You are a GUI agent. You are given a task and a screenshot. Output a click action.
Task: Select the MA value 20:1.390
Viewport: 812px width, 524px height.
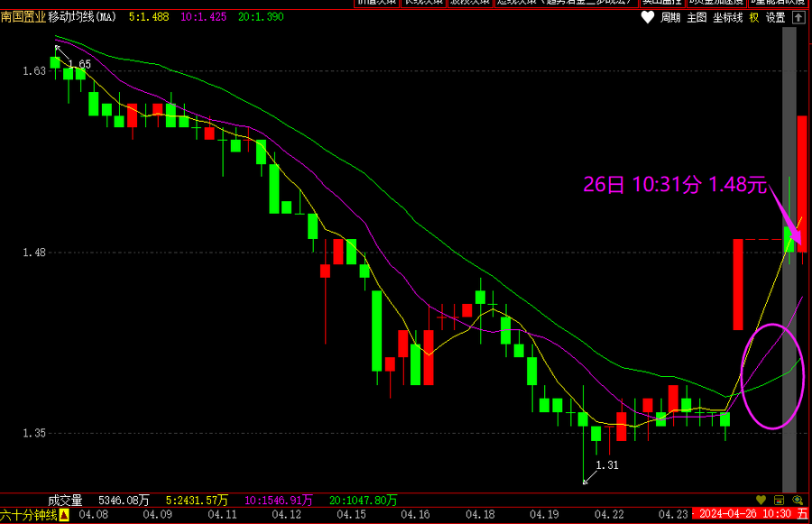point(261,17)
